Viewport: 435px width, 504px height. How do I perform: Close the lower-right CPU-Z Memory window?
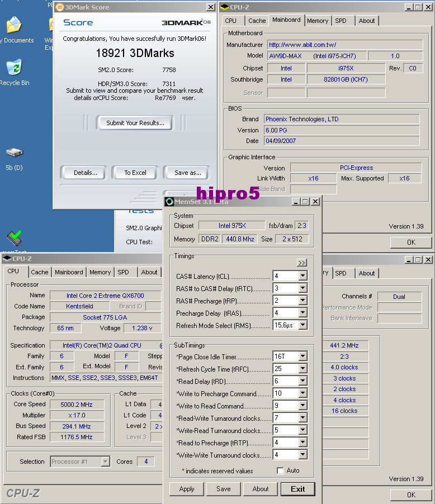point(428,259)
